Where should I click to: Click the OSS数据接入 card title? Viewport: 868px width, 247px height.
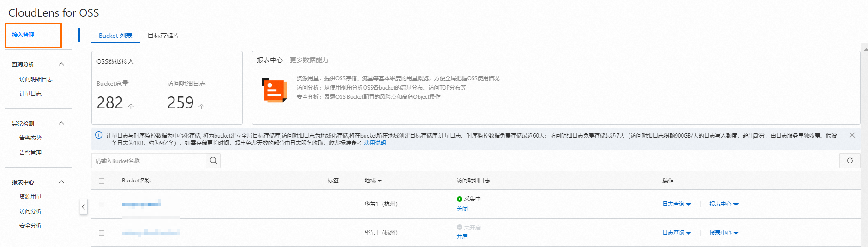coord(115,61)
